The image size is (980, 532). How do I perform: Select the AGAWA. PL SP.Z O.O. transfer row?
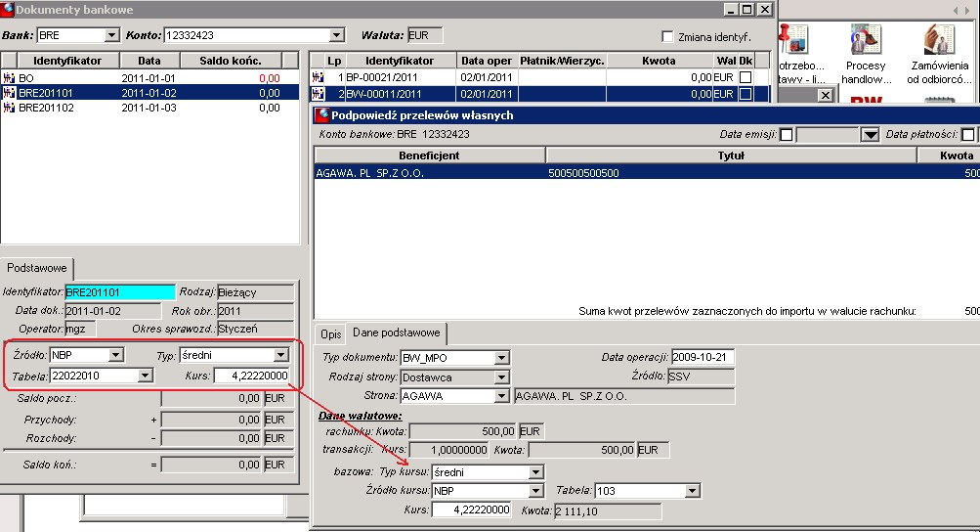(647, 173)
